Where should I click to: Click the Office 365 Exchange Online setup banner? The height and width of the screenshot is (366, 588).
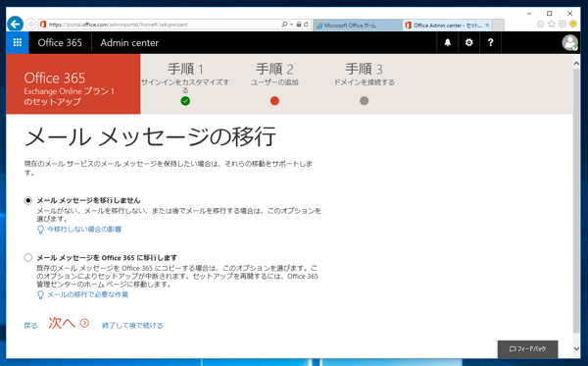[x=73, y=84]
